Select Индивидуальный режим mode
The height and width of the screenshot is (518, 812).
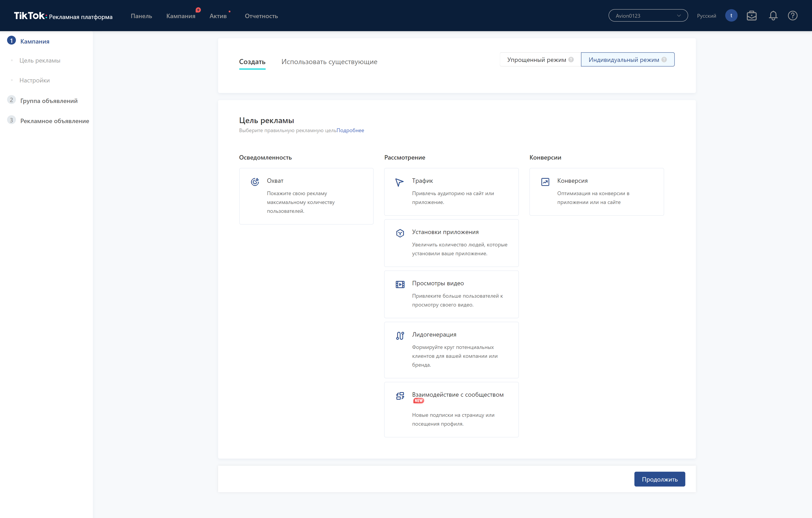point(627,60)
